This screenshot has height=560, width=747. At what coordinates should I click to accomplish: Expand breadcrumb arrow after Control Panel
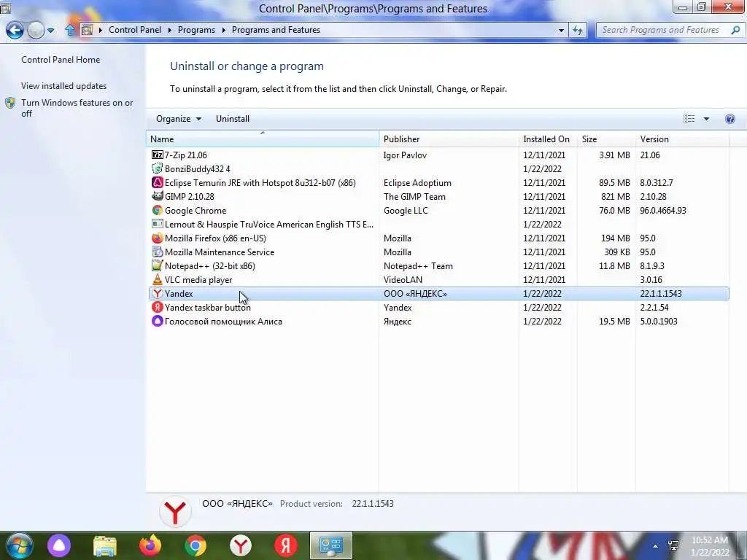pyautogui.click(x=169, y=30)
